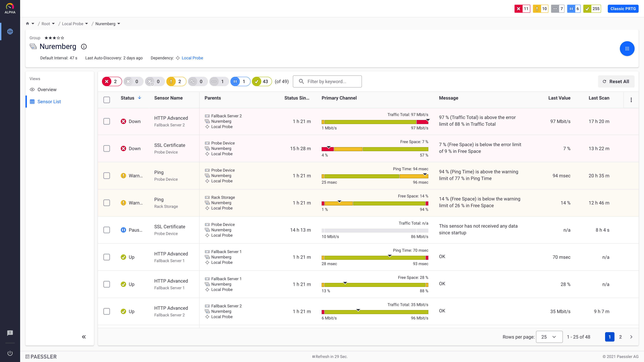Click the globe icon in left sidebar
Image resolution: width=644 pixels, height=362 pixels.
point(10,32)
